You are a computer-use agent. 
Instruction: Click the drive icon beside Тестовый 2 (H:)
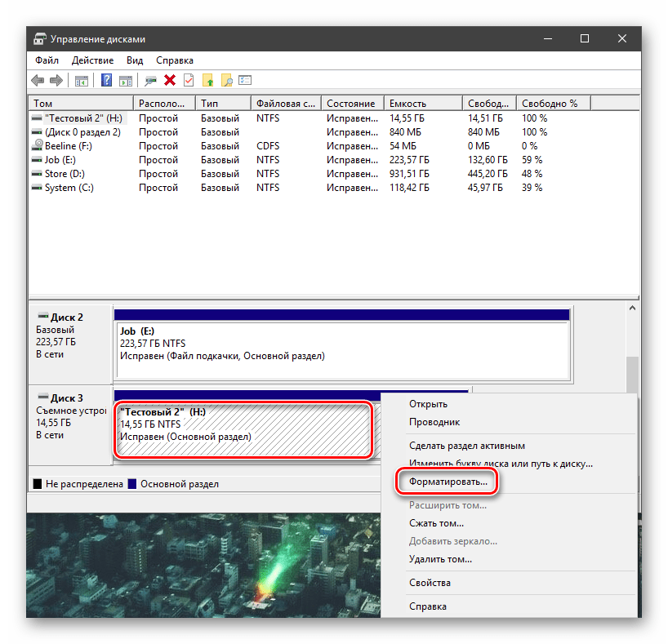37,118
